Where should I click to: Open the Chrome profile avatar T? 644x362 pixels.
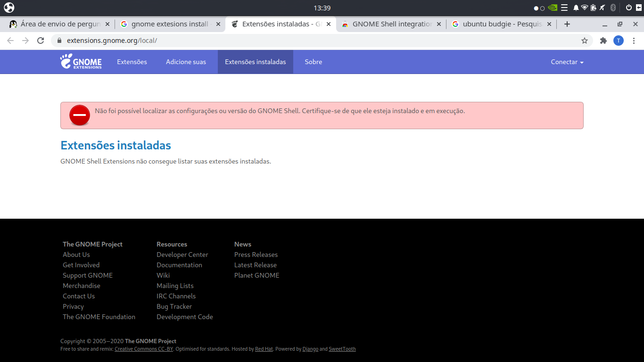coord(619,41)
